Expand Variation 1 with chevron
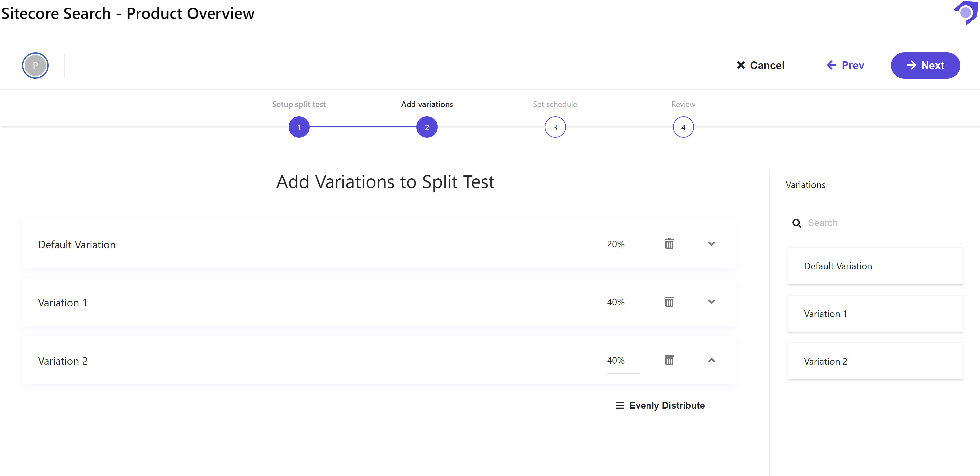The height and width of the screenshot is (476, 980). [711, 302]
